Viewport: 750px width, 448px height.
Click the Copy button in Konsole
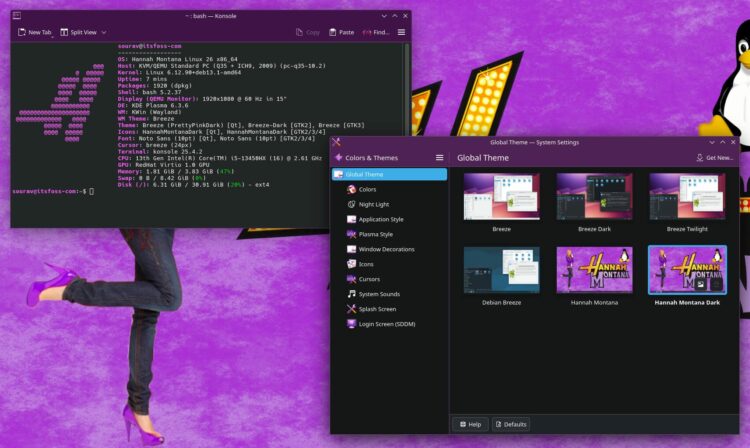(308, 32)
